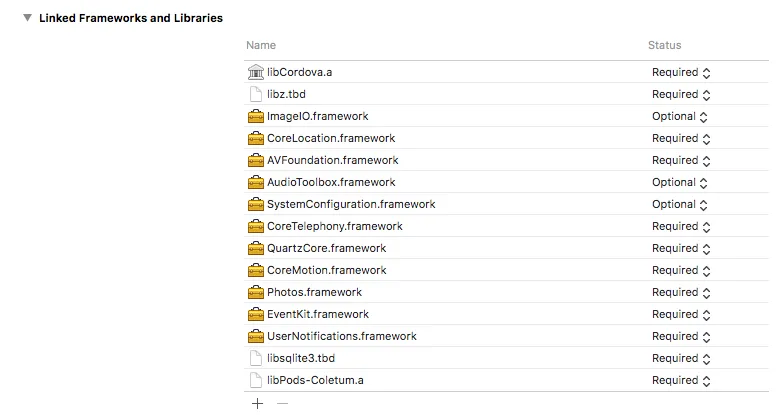Click the libCordova.a library icon

[255, 72]
